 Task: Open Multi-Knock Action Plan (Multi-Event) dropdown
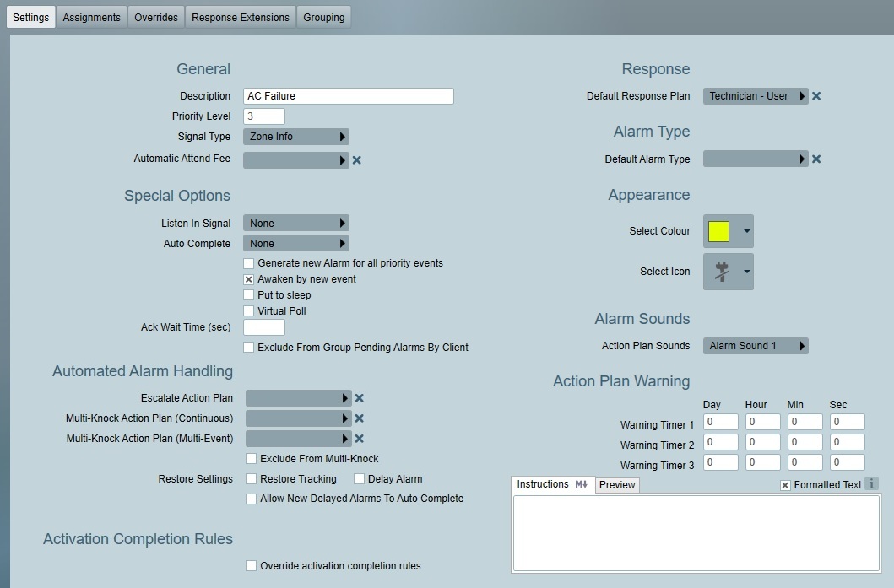point(298,439)
